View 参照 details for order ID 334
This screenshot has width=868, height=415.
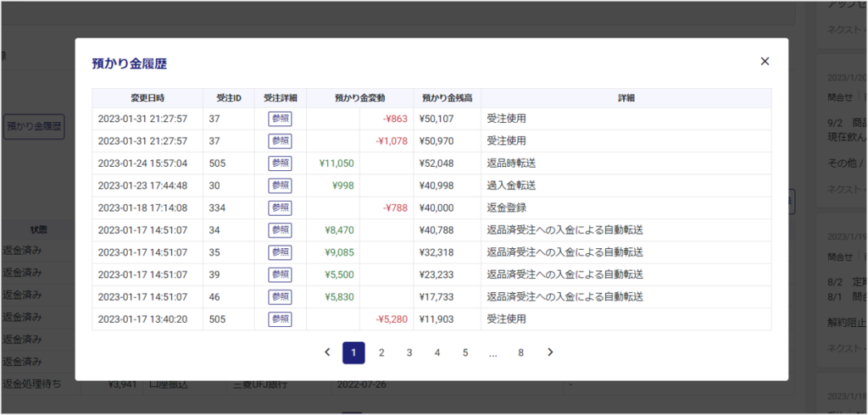[x=280, y=207]
